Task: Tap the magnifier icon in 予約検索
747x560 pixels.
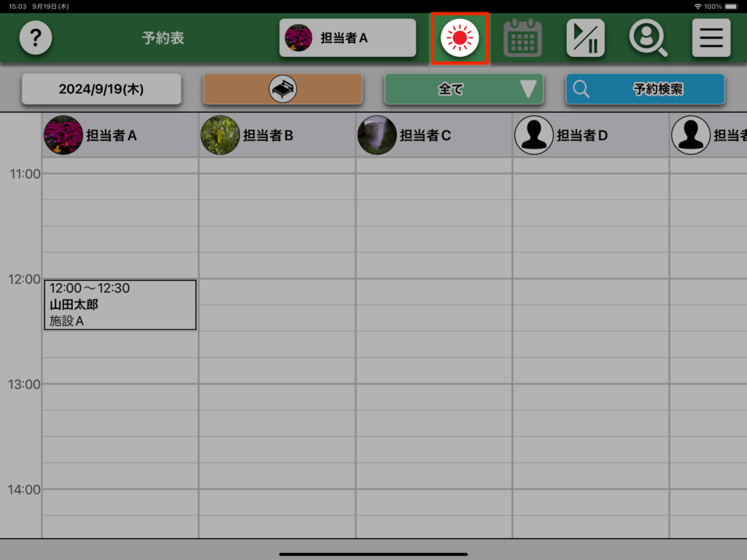Action: pyautogui.click(x=581, y=89)
